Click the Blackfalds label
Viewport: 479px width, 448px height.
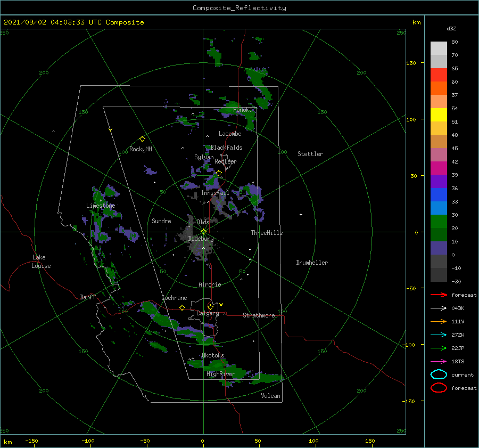[226, 148]
